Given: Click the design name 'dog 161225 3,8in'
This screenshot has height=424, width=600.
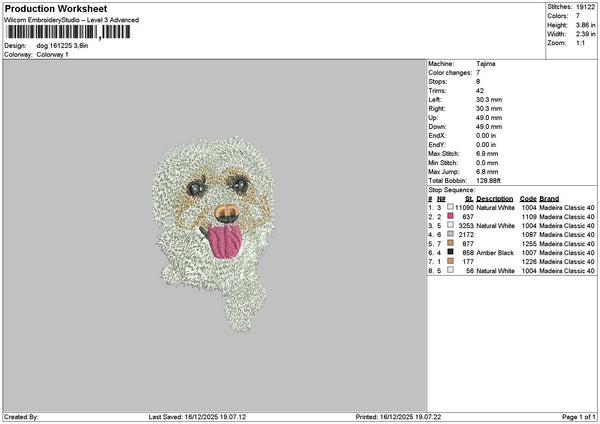Looking at the screenshot, I should pos(62,46).
